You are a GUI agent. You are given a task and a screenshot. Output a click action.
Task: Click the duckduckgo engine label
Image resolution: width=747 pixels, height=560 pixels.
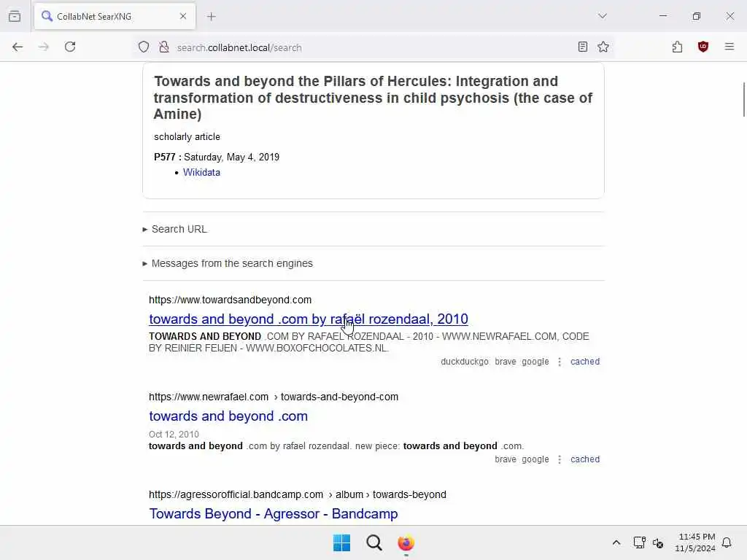(465, 362)
